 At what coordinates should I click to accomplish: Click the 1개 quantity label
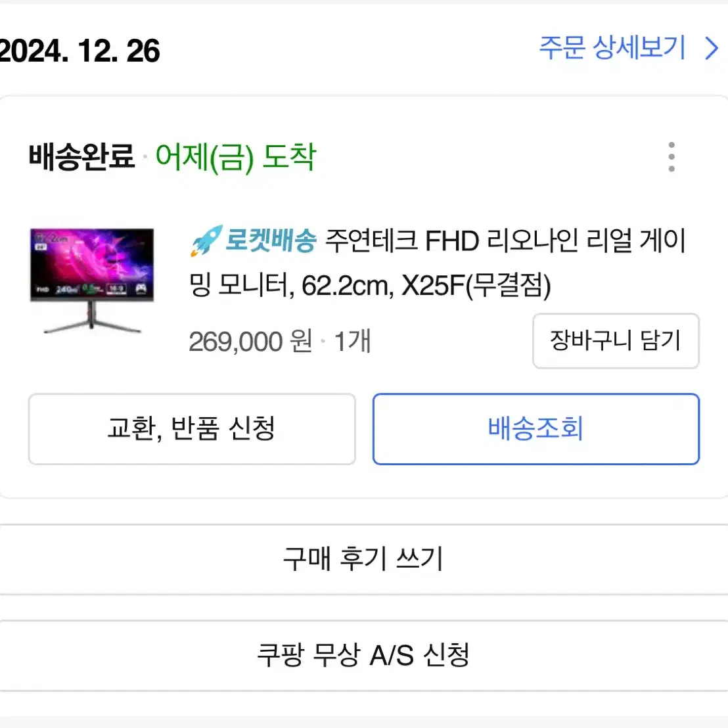(352, 342)
